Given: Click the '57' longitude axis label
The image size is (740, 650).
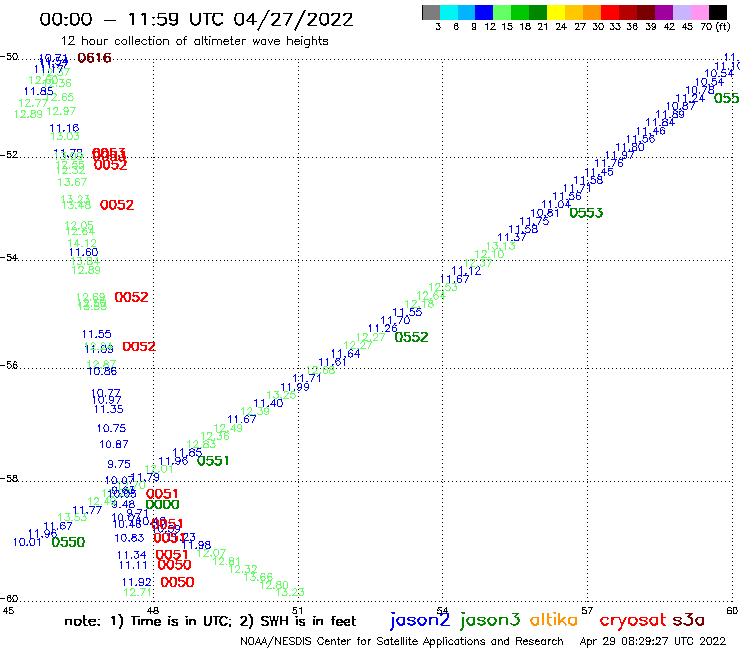Looking at the screenshot, I should (587, 610).
